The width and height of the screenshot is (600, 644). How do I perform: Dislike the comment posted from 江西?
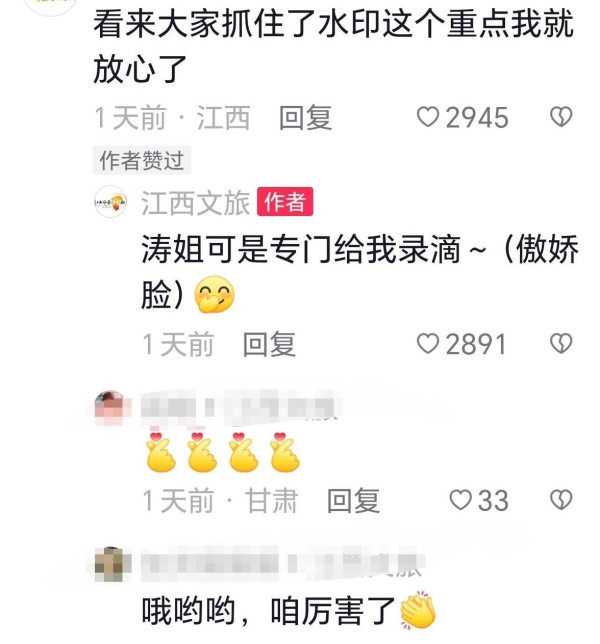coord(561,117)
